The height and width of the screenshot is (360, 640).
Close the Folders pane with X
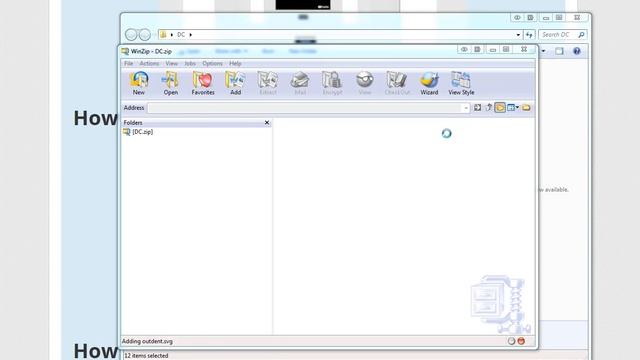pos(267,122)
